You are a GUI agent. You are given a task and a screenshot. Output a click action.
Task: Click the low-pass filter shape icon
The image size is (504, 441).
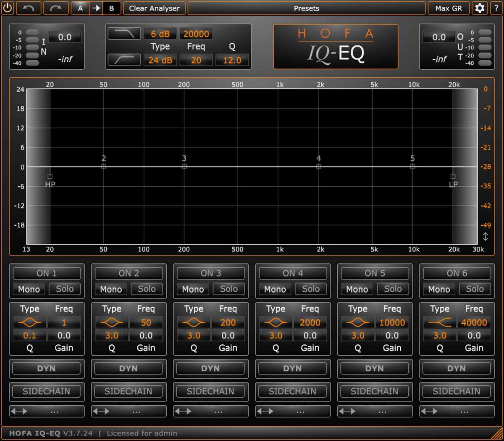coord(124,34)
